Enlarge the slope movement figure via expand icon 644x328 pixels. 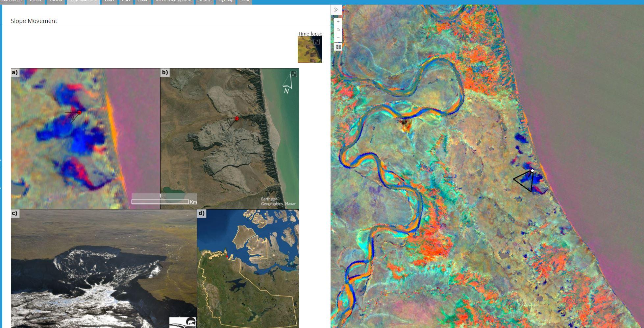(x=293, y=74)
